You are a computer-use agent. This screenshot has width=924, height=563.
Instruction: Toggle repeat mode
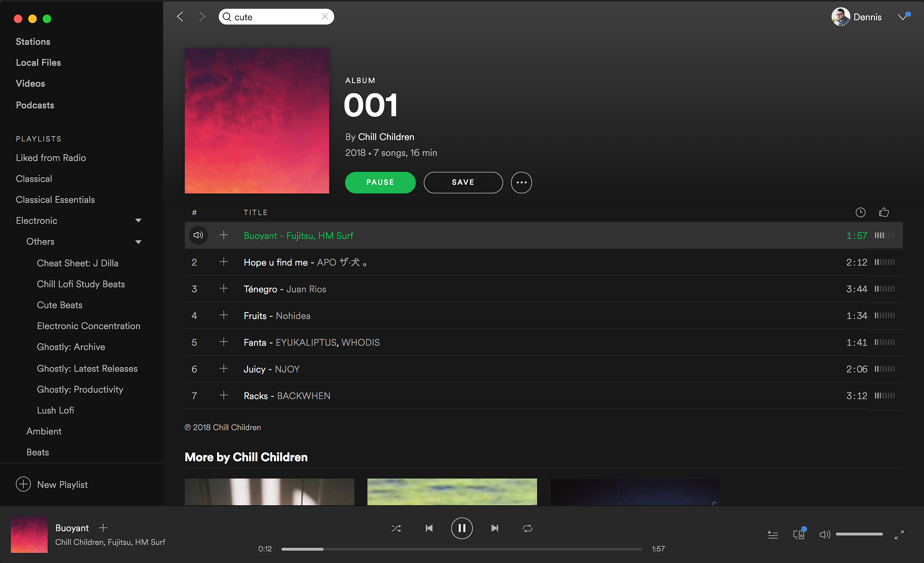[528, 528]
